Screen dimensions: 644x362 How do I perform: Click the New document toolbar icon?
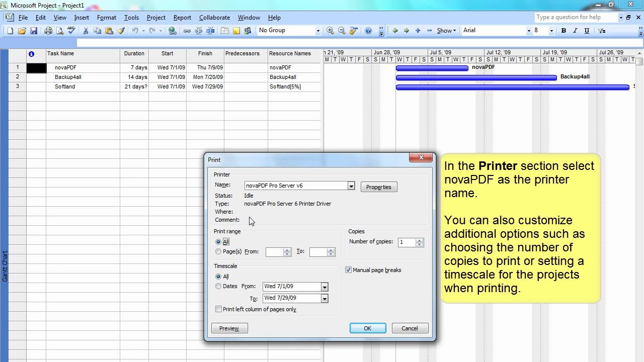point(11,31)
